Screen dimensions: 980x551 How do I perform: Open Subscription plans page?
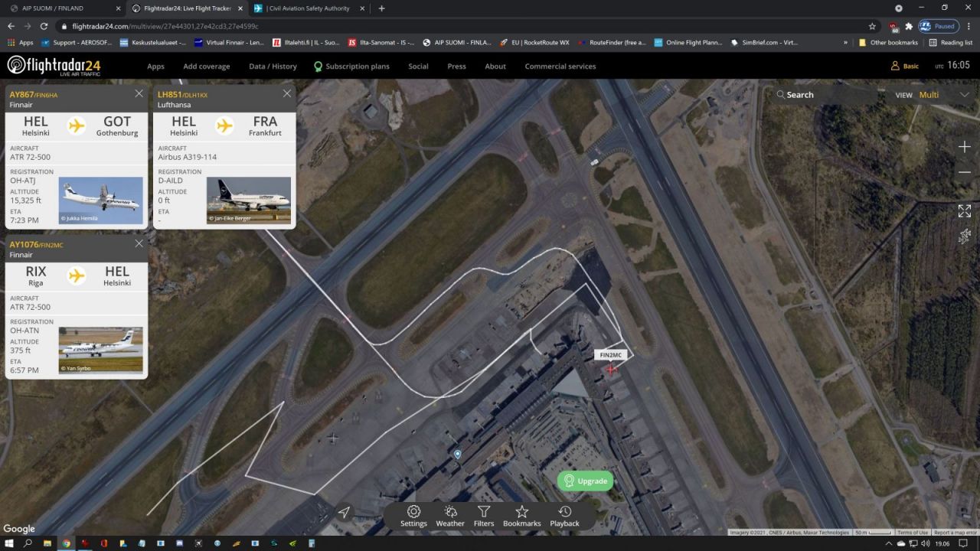click(351, 67)
